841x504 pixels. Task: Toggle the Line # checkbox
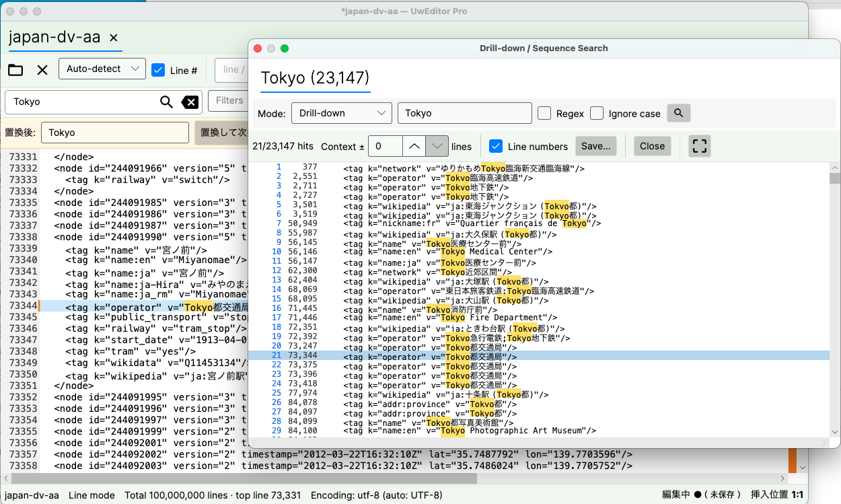(158, 70)
